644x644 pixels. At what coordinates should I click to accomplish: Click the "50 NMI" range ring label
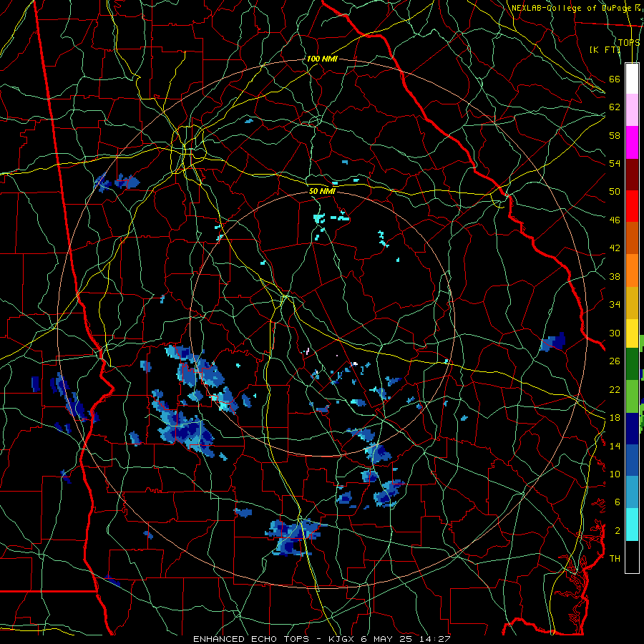pyautogui.click(x=322, y=191)
